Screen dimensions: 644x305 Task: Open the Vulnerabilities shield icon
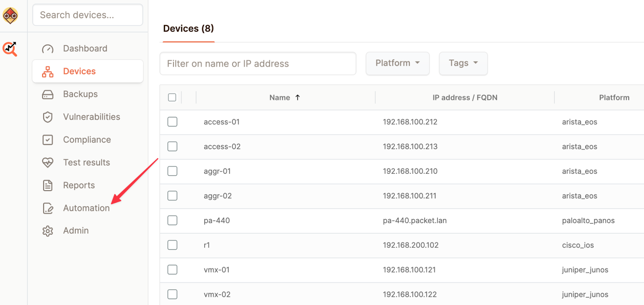click(47, 117)
